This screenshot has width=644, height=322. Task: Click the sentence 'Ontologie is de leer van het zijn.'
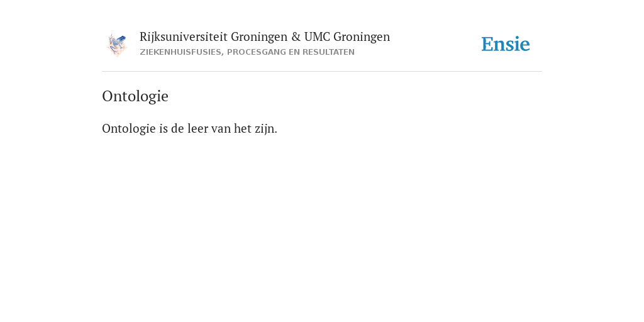coord(189,128)
